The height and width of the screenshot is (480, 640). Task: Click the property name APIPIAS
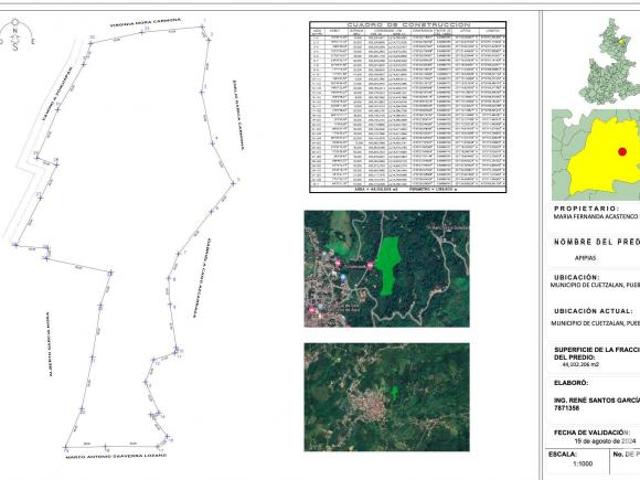585,258
